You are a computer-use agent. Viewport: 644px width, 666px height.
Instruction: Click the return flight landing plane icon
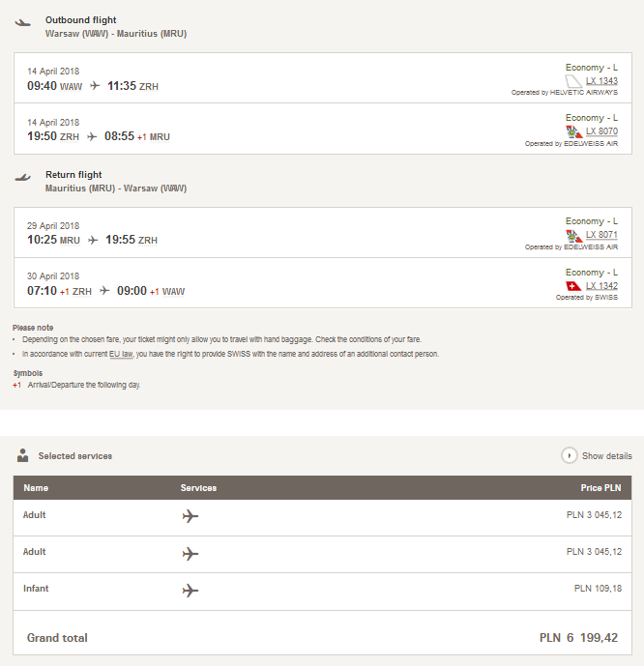(x=22, y=178)
